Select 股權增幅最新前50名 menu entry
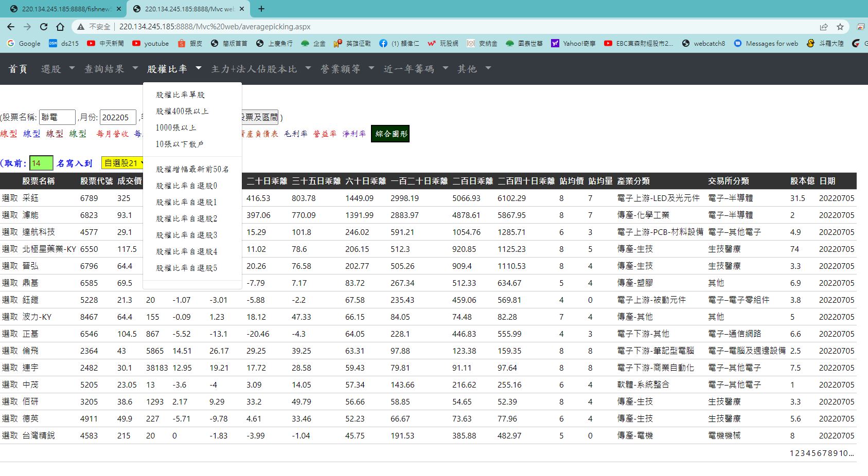This screenshot has height=476, width=868. point(192,169)
